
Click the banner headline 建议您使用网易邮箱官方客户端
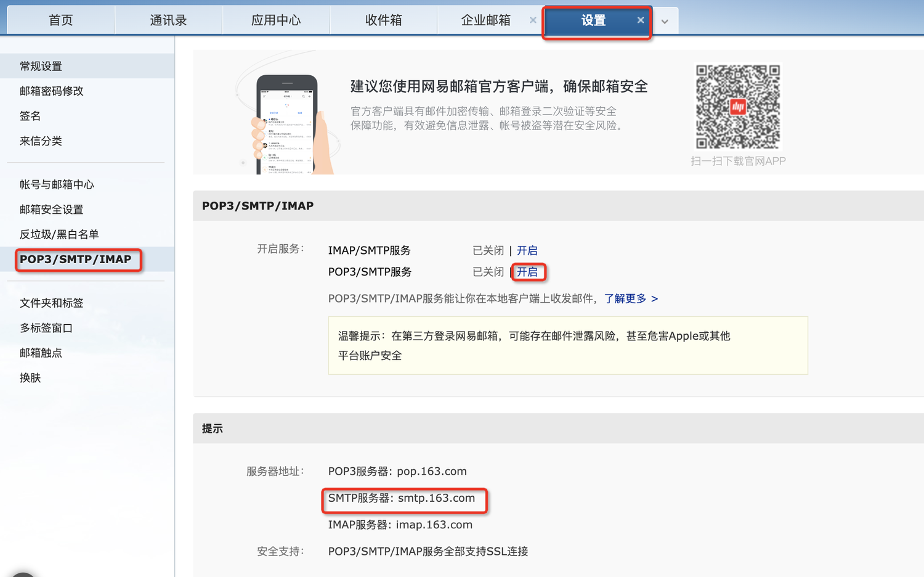(499, 86)
